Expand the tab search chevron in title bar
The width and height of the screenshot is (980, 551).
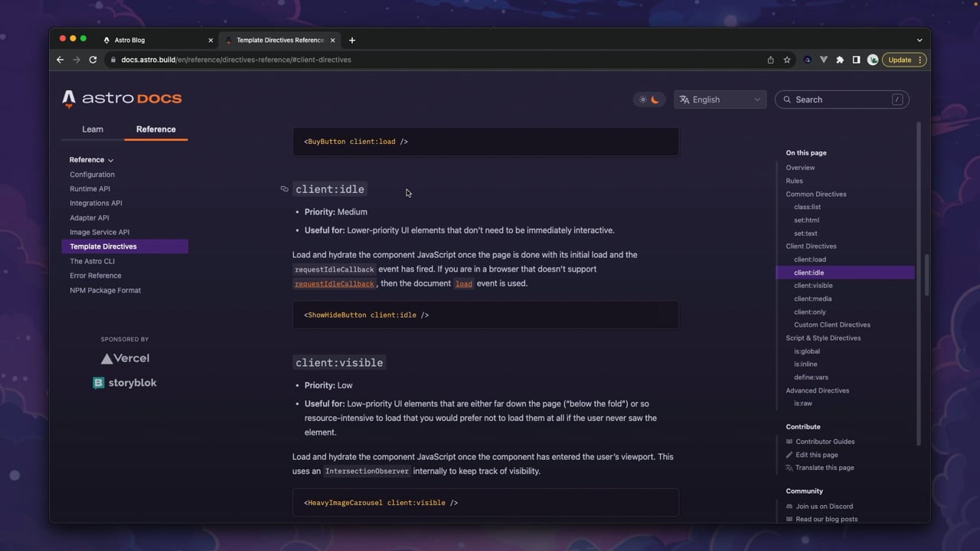[920, 40]
